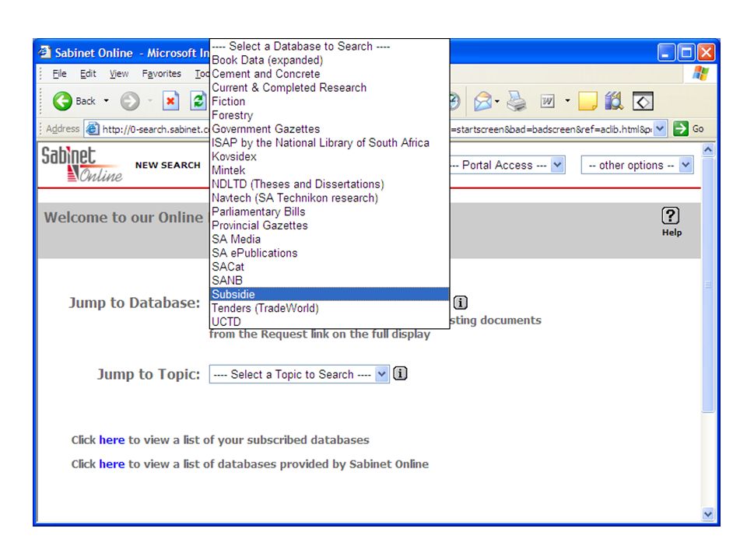Click the NEW SEARCH link

168,165
